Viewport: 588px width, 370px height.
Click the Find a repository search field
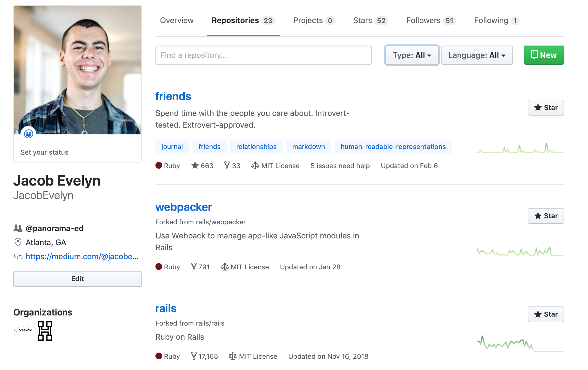tap(263, 55)
